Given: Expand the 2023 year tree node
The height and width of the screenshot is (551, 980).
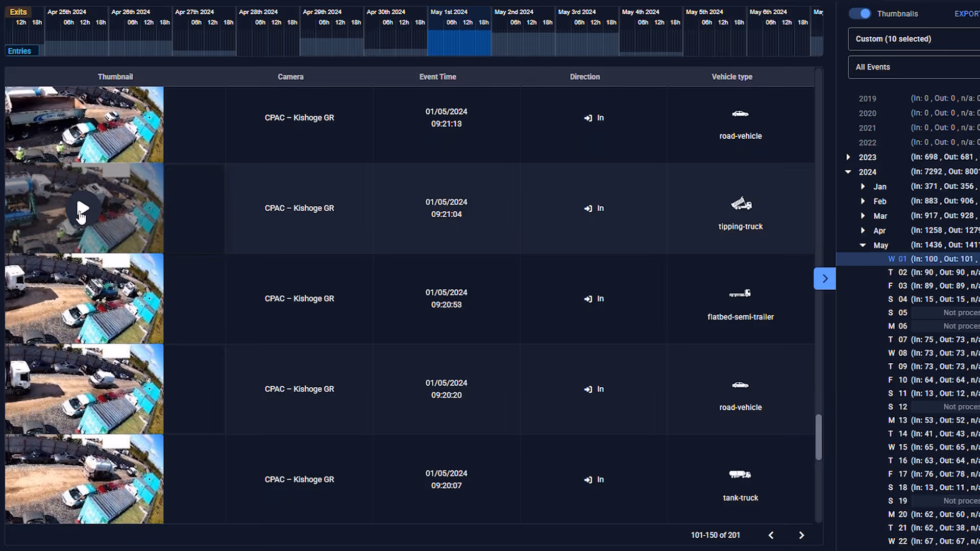Looking at the screenshot, I should tap(848, 157).
